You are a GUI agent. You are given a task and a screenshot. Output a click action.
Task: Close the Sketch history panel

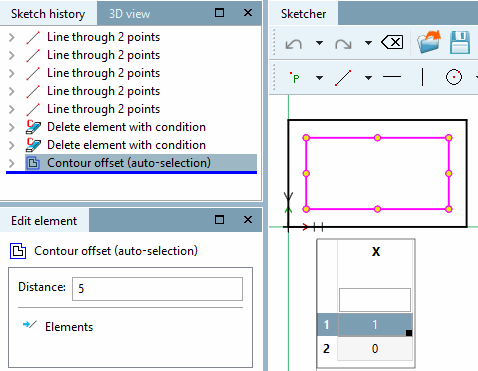pyautogui.click(x=248, y=13)
